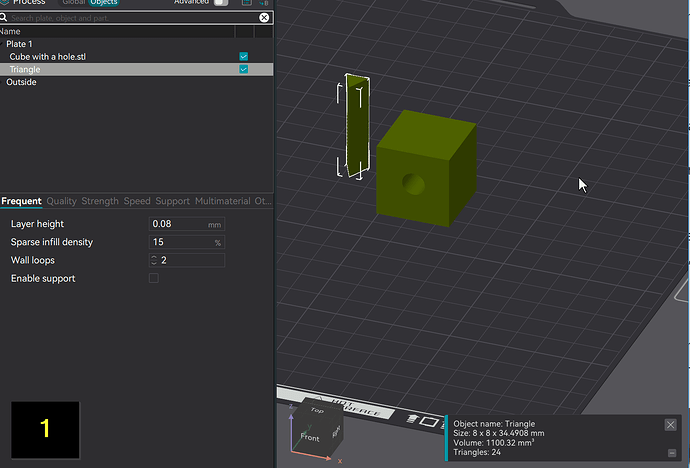Viewport: 690px width, 468px height.
Task: Uncheck printable box for Triangle
Action: 243,69
